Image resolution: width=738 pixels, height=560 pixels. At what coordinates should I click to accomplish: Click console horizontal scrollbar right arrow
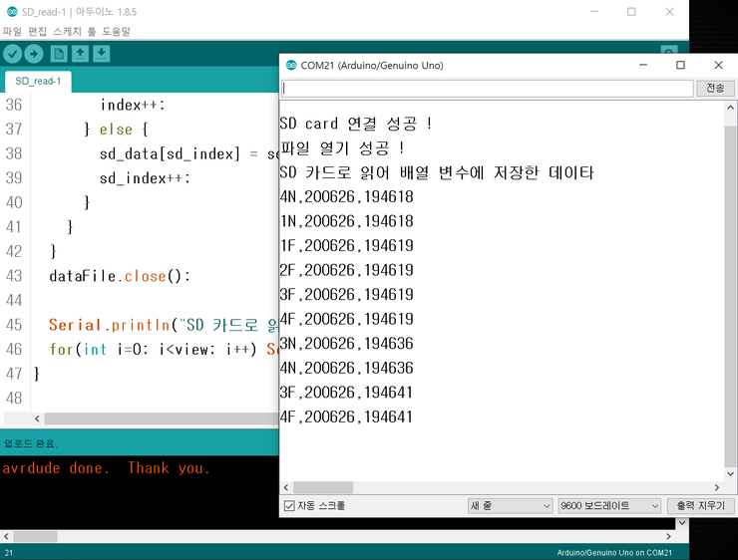(669, 536)
